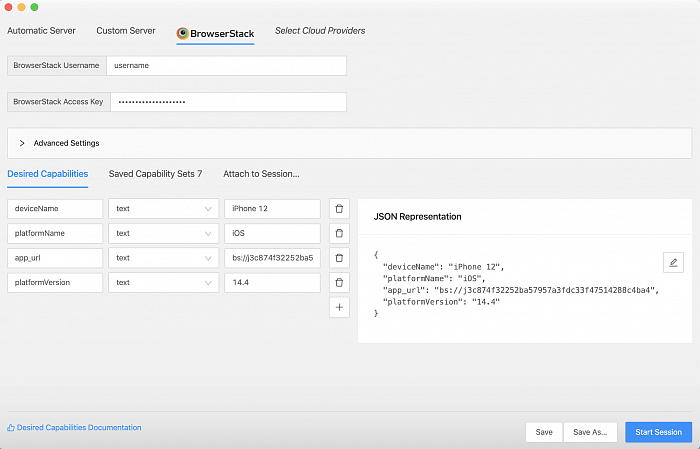The width and height of the screenshot is (700, 449).
Task: Click the iPhone 12 value field
Action: [272, 209]
